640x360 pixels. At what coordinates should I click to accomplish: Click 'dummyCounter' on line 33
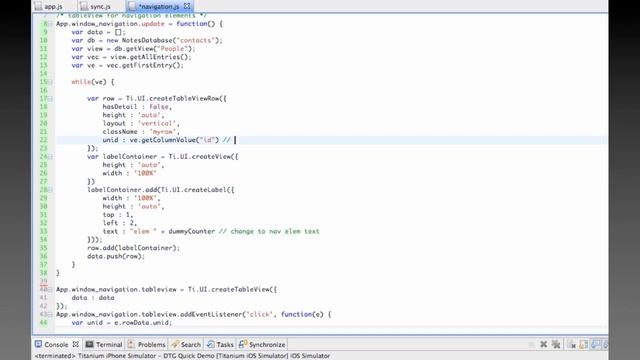(x=191, y=231)
